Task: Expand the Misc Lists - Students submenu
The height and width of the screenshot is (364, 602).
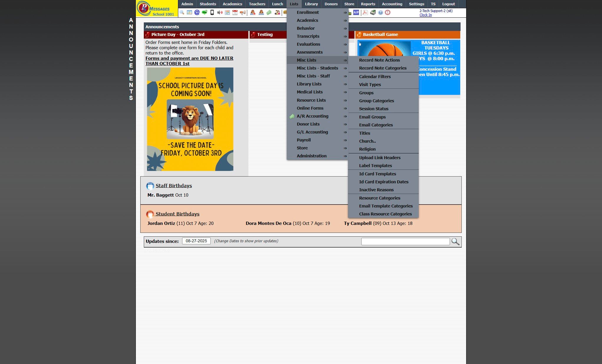Action: 317,68
